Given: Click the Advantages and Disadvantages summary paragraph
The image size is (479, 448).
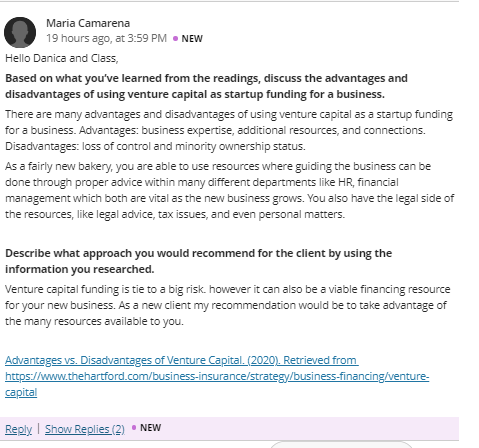Looking at the screenshot, I should tap(229, 130).
